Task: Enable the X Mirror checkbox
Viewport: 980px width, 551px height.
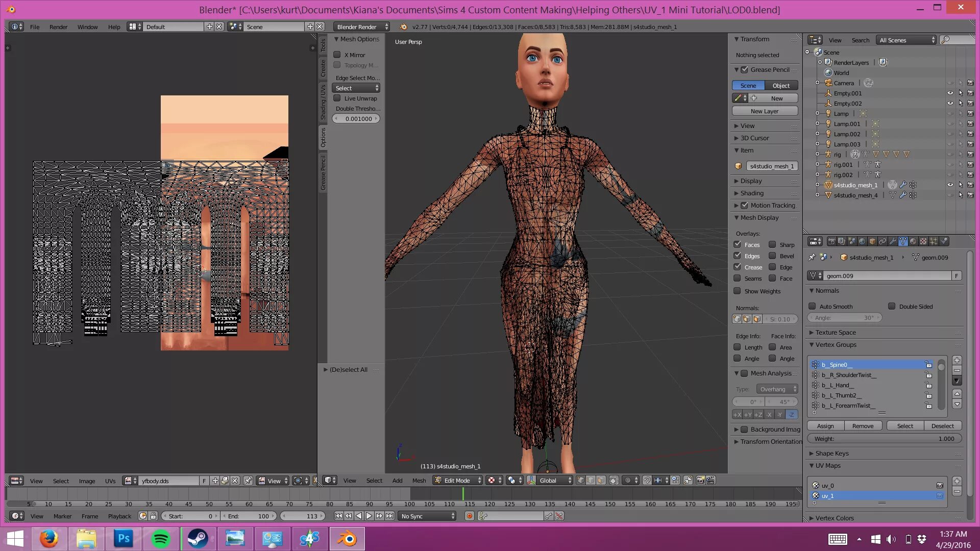Action: (x=337, y=55)
